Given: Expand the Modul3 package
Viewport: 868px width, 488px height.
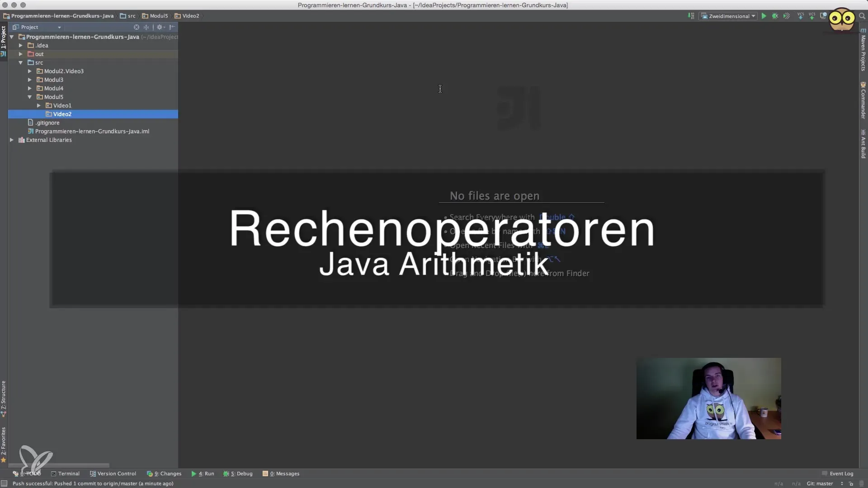Looking at the screenshot, I should tap(30, 80).
